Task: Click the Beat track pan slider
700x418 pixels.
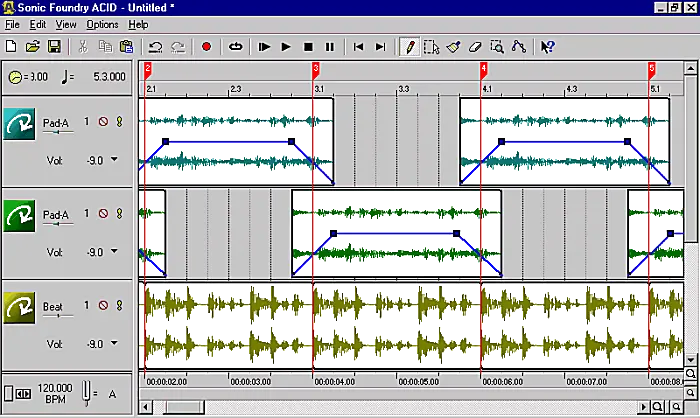Action: [x=58, y=316]
